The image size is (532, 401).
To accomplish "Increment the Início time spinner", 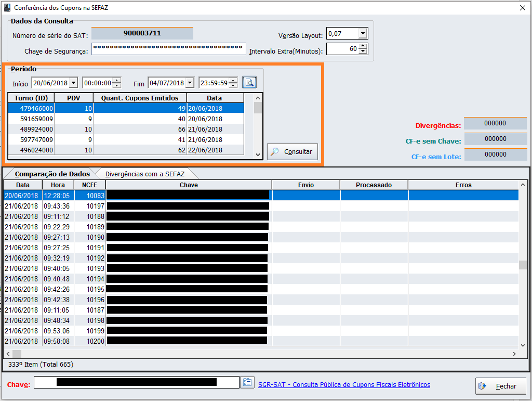I will click(117, 80).
